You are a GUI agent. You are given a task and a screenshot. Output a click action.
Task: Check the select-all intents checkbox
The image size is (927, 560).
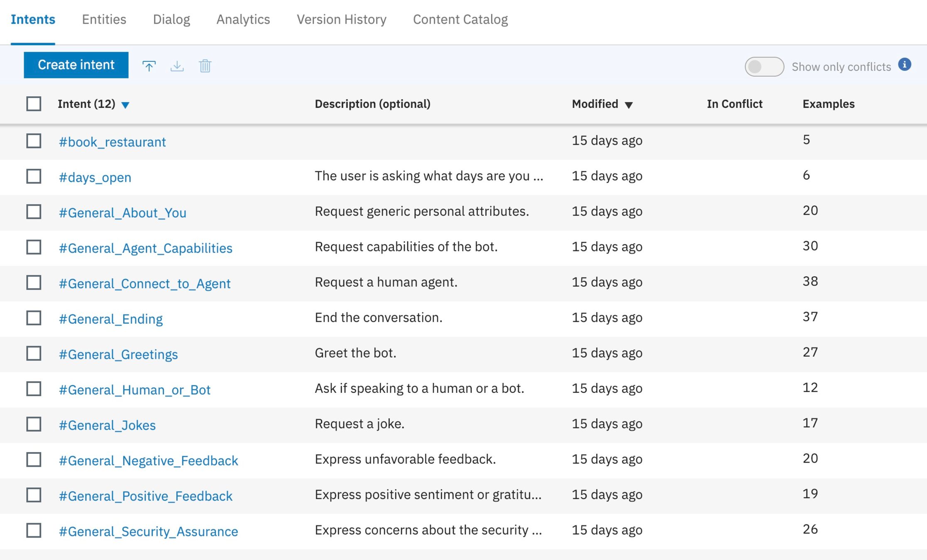point(34,104)
